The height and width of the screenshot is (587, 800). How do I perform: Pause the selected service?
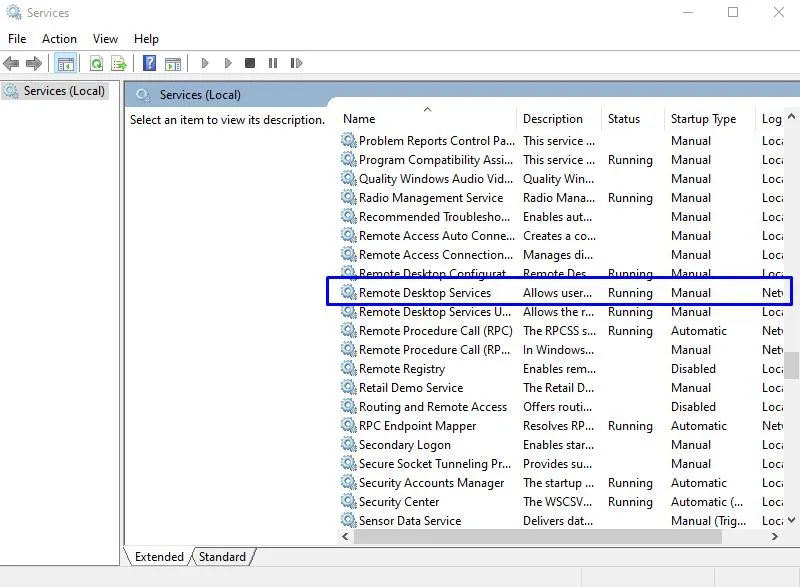pos(274,63)
